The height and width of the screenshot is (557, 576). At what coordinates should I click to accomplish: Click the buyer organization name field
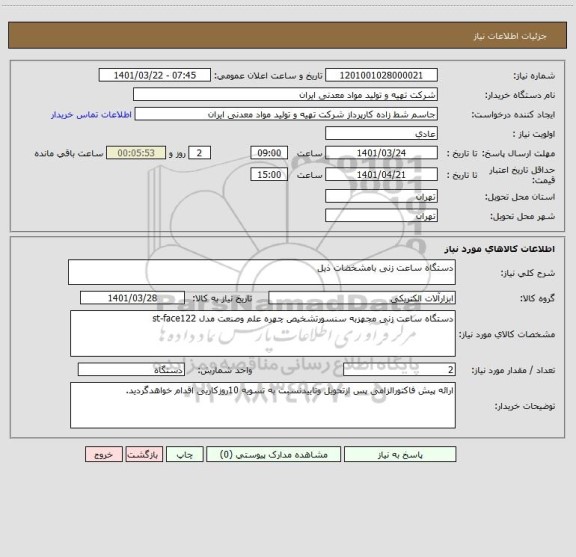click(x=285, y=95)
